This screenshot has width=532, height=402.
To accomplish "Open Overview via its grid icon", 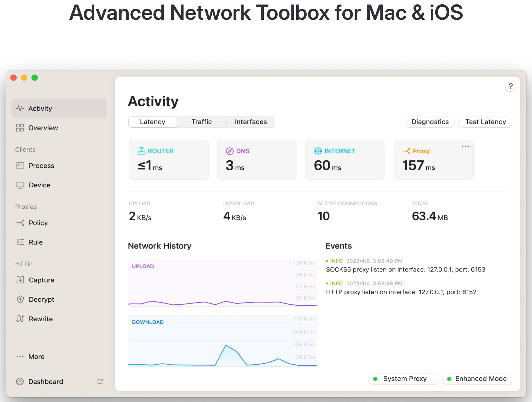I will point(20,128).
